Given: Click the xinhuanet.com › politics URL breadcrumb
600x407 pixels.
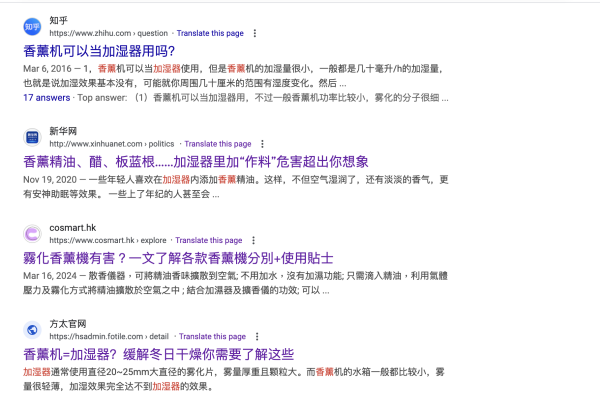Looking at the screenshot, I should tap(113, 144).
